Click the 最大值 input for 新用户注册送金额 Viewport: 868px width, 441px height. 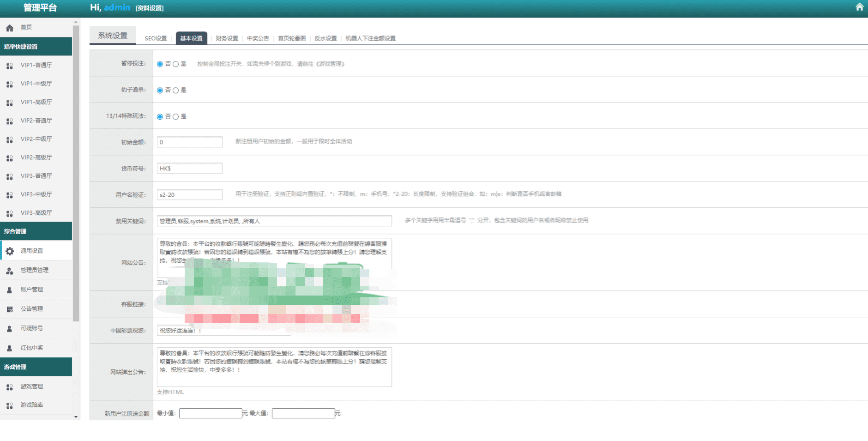303,413
